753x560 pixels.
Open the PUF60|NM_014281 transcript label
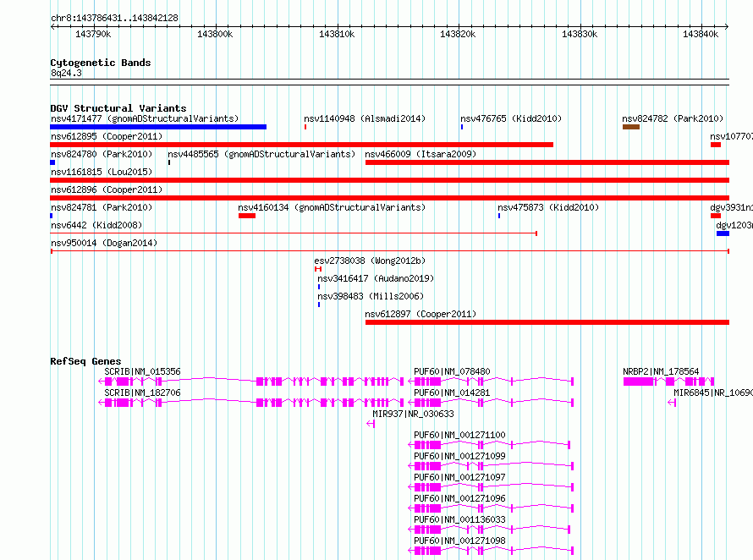452,393
